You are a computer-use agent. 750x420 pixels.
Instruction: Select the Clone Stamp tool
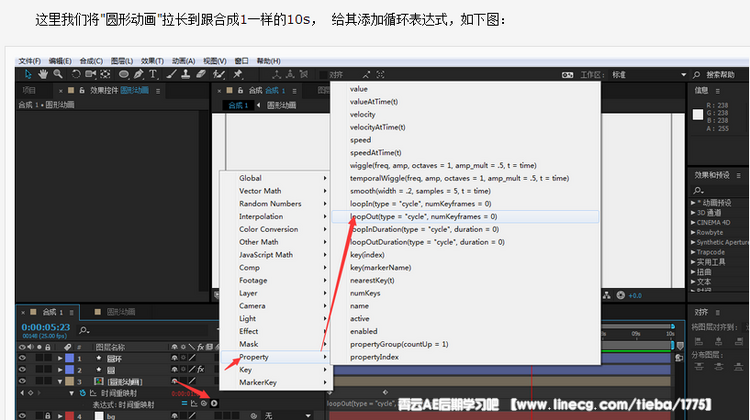click(x=186, y=74)
